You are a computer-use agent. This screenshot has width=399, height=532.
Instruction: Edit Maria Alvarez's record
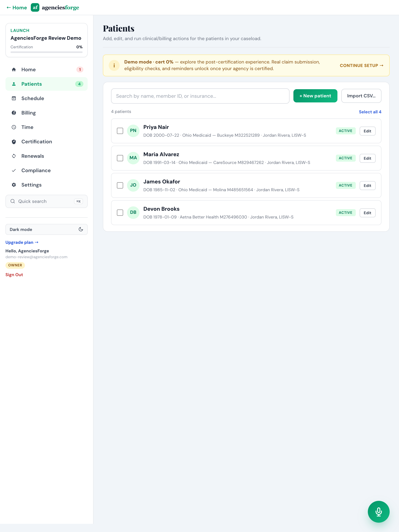tap(367, 158)
